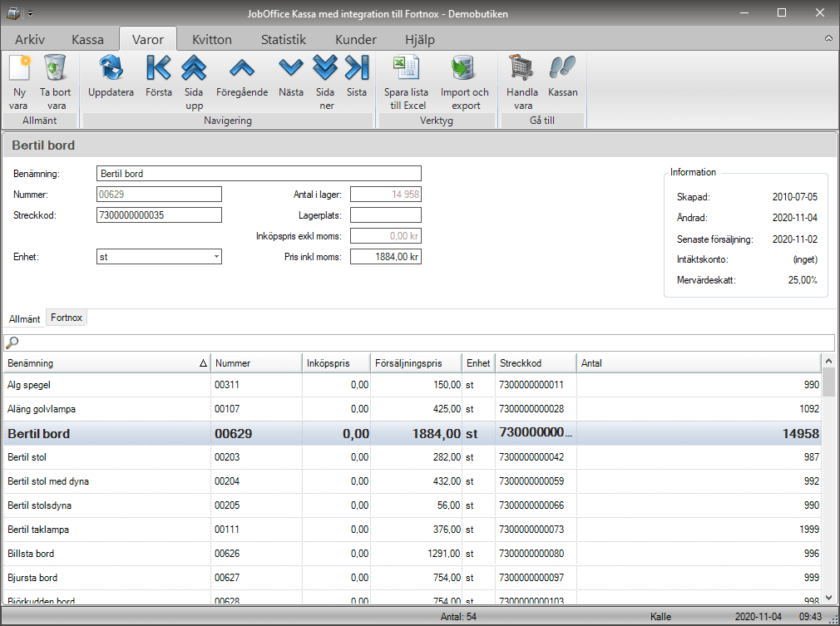
Task: Select the Bertil taklampa row
Action: pyautogui.click(x=413, y=529)
